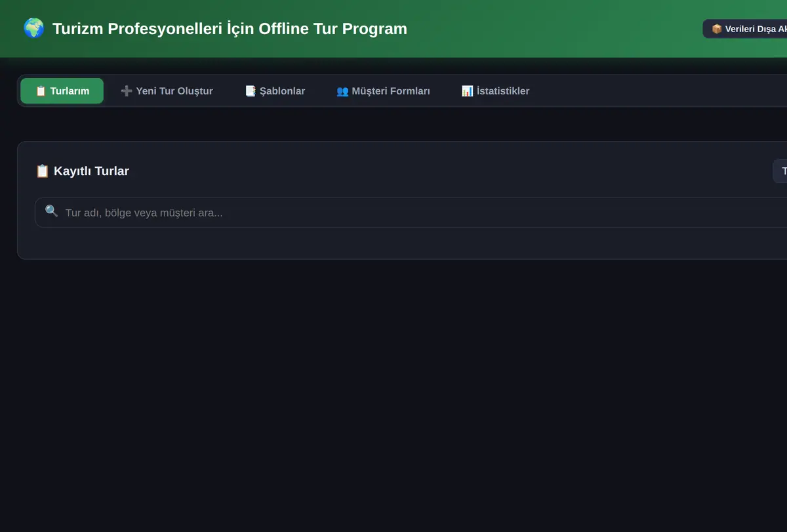
Task: Focus the tour search field
Action: [411, 213]
